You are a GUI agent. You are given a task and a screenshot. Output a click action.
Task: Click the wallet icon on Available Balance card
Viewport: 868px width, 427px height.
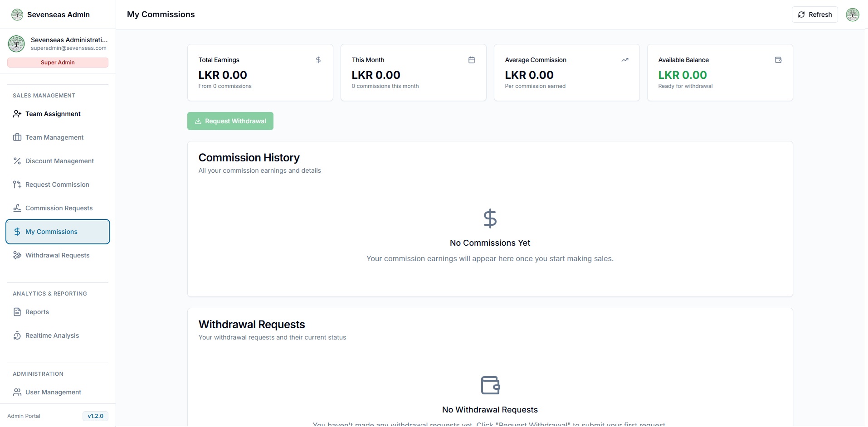point(778,60)
